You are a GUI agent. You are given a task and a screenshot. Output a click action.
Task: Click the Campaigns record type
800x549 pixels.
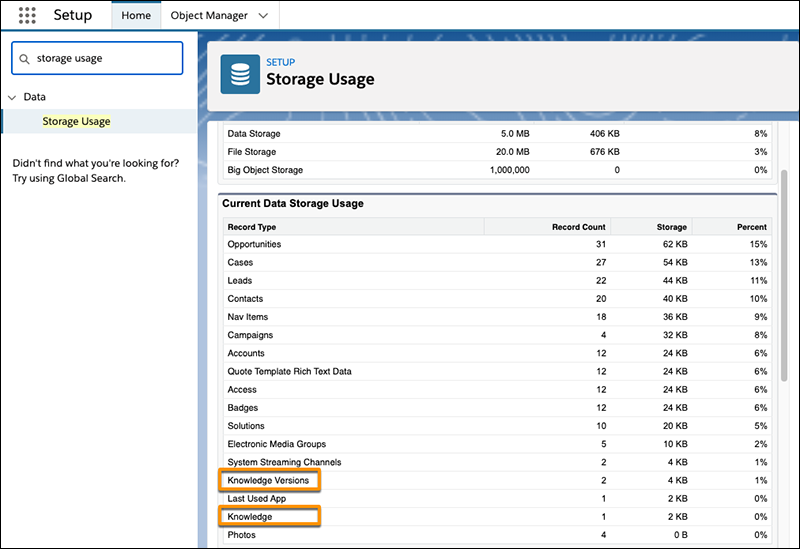pos(250,335)
